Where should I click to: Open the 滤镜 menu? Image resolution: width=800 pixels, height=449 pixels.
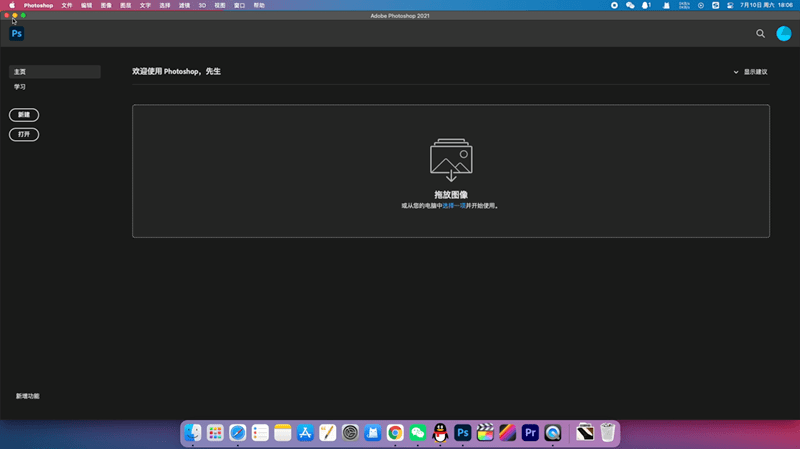coord(185,5)
